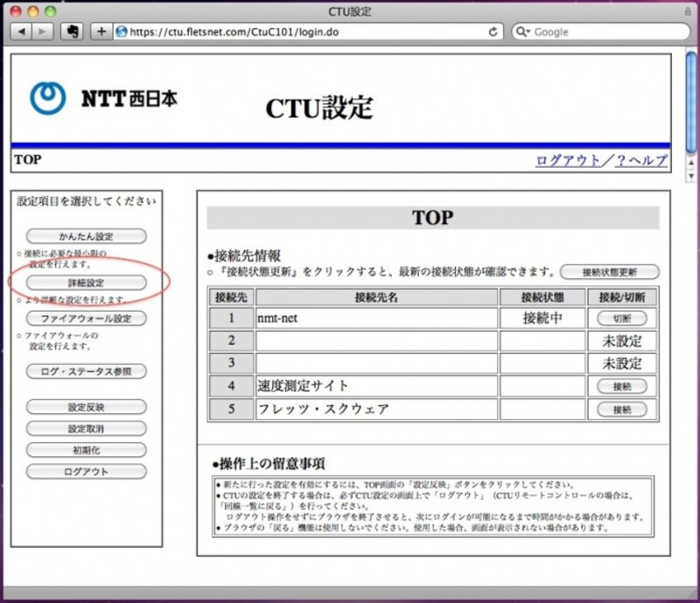The height and width of the screenshot is (603, 700).
Task: Click the Evernote elephant toolbar icon
Action: coord(73,32)
